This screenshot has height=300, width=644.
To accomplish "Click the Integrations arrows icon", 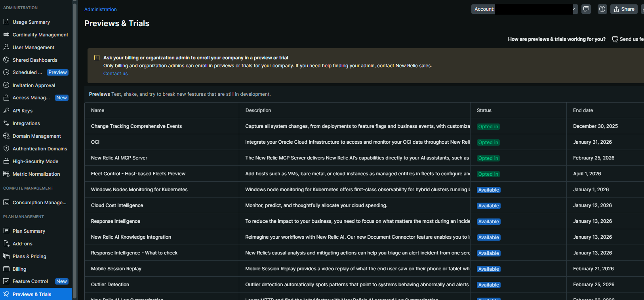I will click(x=6, y=123).
